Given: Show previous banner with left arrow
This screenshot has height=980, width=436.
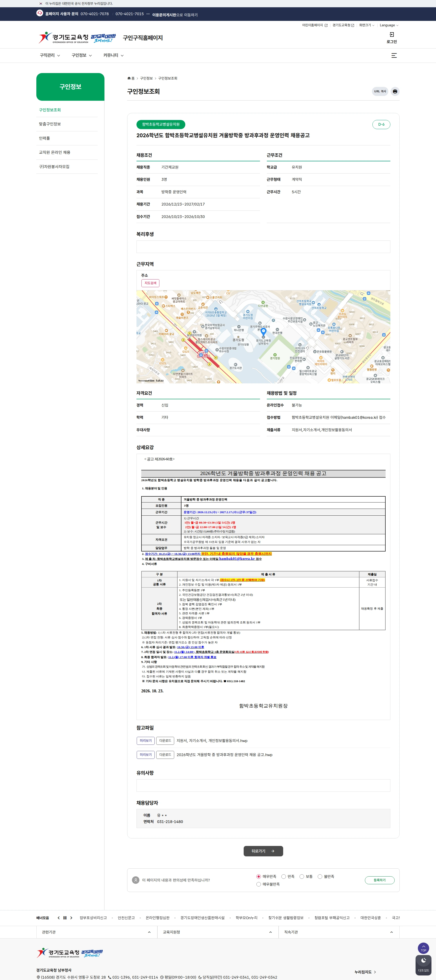Looking at the screenshot, I should pyautogui.click(x=58, y=918).
